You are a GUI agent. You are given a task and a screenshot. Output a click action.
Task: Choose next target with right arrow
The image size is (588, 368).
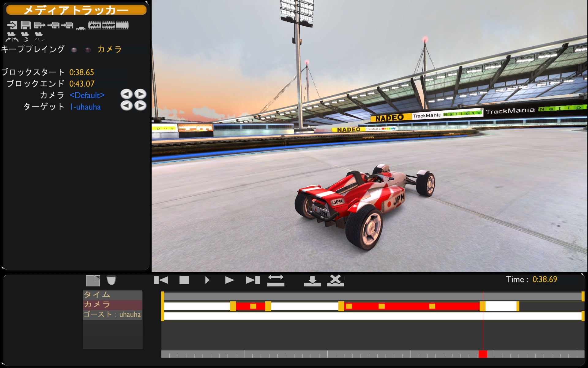(140, 106)
